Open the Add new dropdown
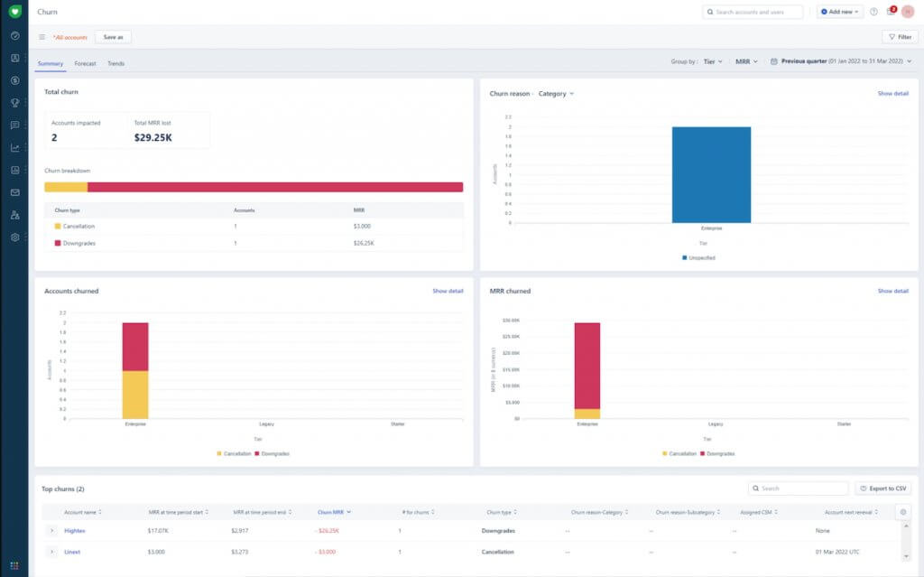The image size is (924, 577). click(839, 12)
